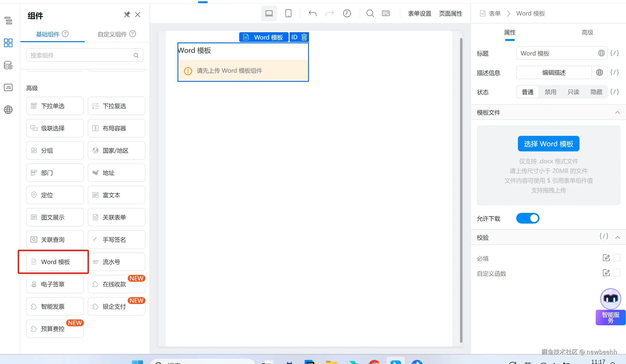Image resolution: width=626 pixels, height=364 pixels.
Task: Click the undo arrow in toolbar
Action: coord(312,13)
